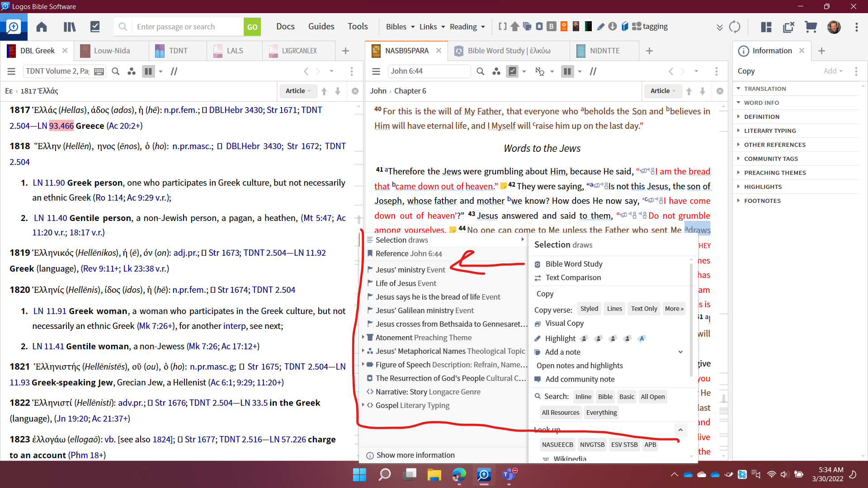Viewport: 868px width, 488px height.
Task: Jump to previous article in DBL Greek
Action: pyautogui.click(x=324, y=91)
